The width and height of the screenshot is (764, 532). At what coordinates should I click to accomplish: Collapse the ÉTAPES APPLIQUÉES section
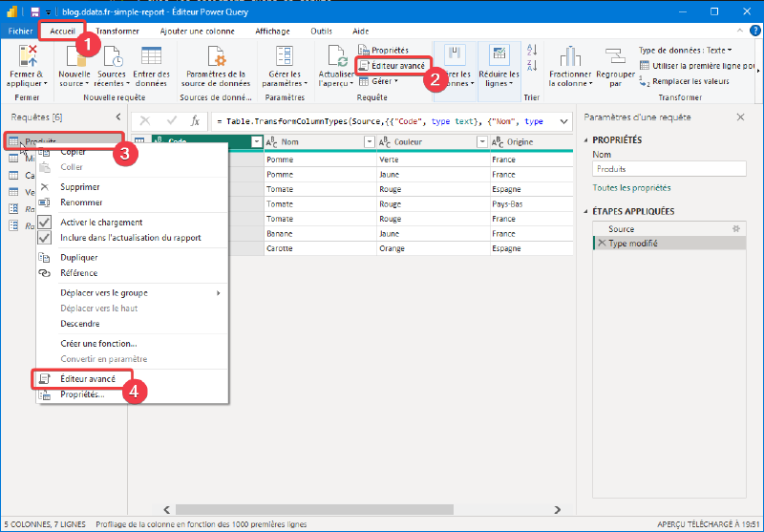pyautogui.click(x=586, y=211)
